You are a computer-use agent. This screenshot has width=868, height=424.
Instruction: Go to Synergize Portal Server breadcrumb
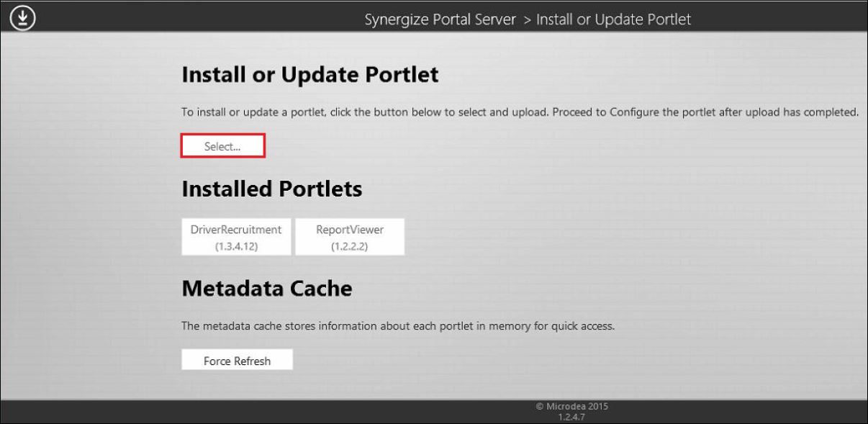point(440,19)
